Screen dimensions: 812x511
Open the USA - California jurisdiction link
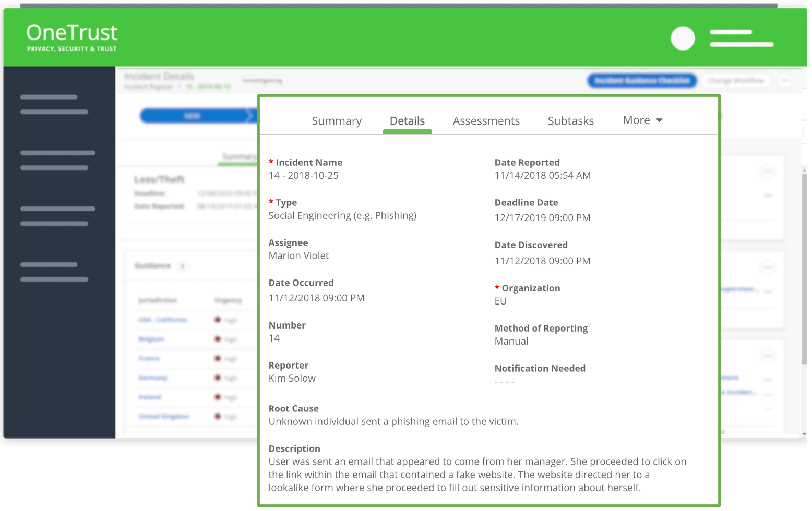tap(163, 320)
